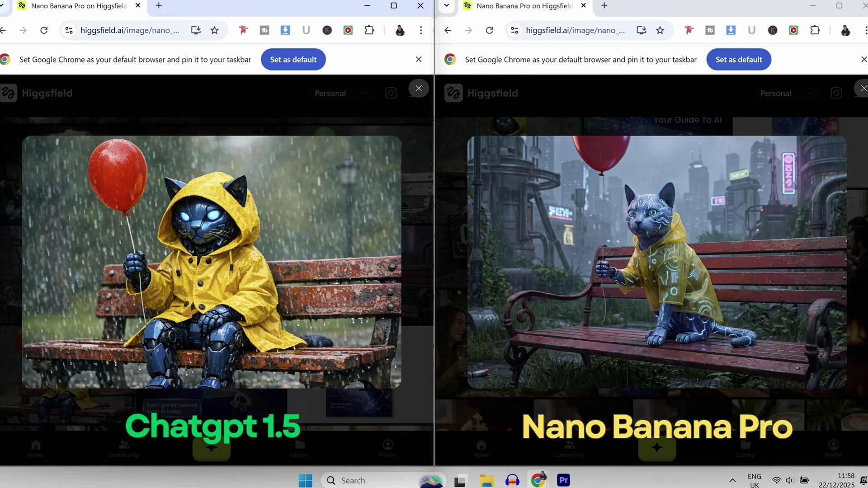Open the Chrome extensions puzzle icon

[369, 30]
